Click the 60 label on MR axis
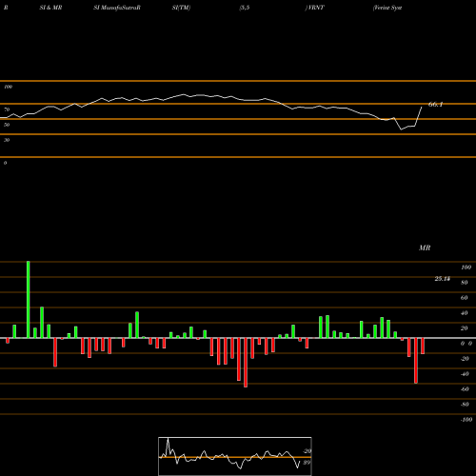Screen dimensions: 476x476 (465, 298)
